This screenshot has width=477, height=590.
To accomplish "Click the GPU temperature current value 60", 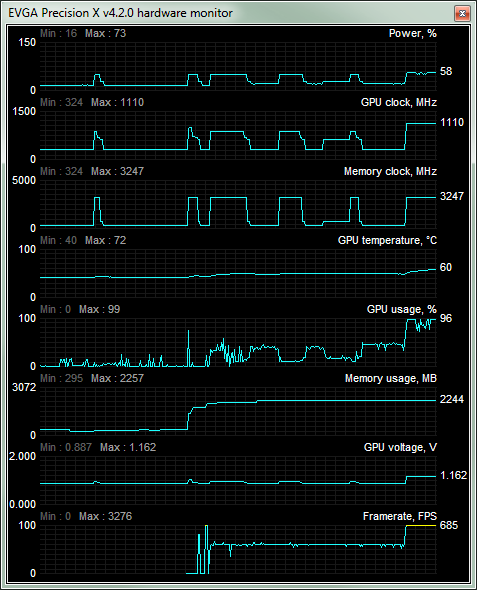I will point(446,268).
